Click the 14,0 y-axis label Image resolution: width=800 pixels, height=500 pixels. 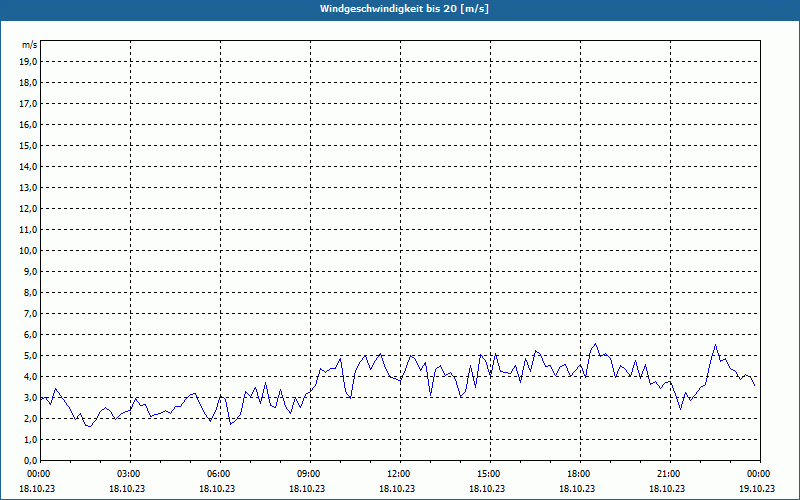click(x=28, y=166)
